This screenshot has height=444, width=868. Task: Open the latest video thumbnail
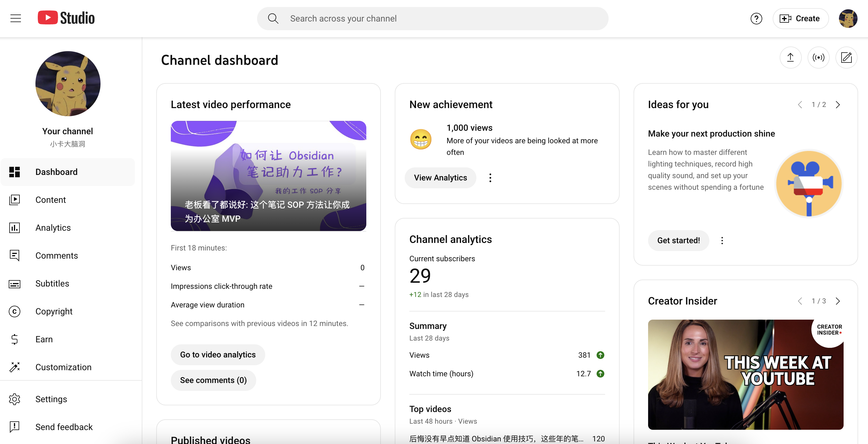[x=268, y=176]
